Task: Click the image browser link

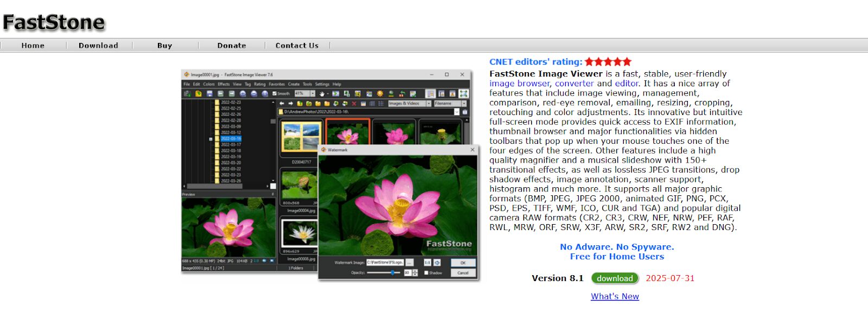Action: pos(519,84)
